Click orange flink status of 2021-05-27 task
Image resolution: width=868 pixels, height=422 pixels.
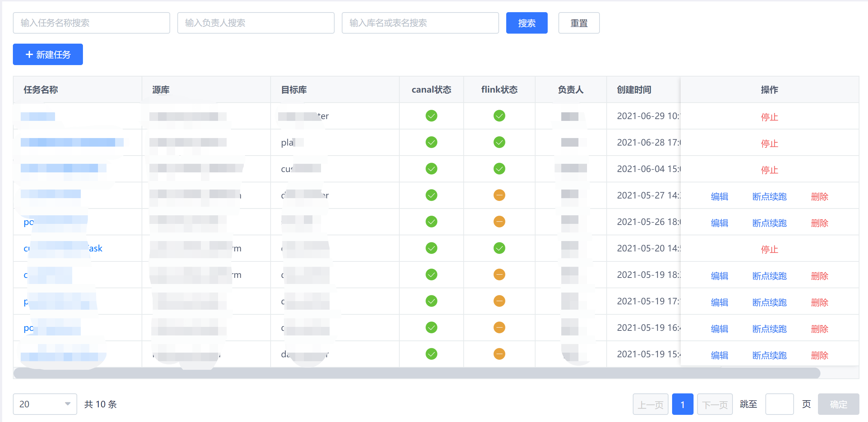tap(499, 195)
